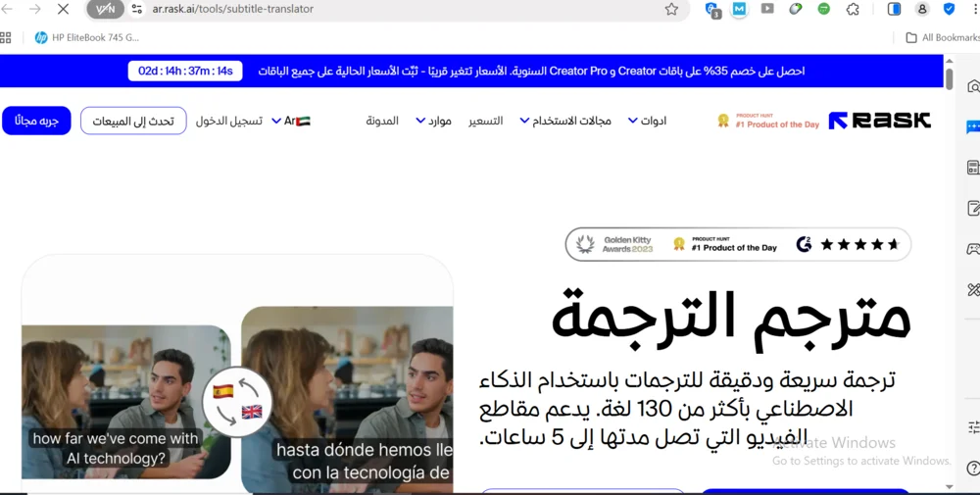Click the green round extension icon
The height and width of the screenshot is (495, 980).
824,9
